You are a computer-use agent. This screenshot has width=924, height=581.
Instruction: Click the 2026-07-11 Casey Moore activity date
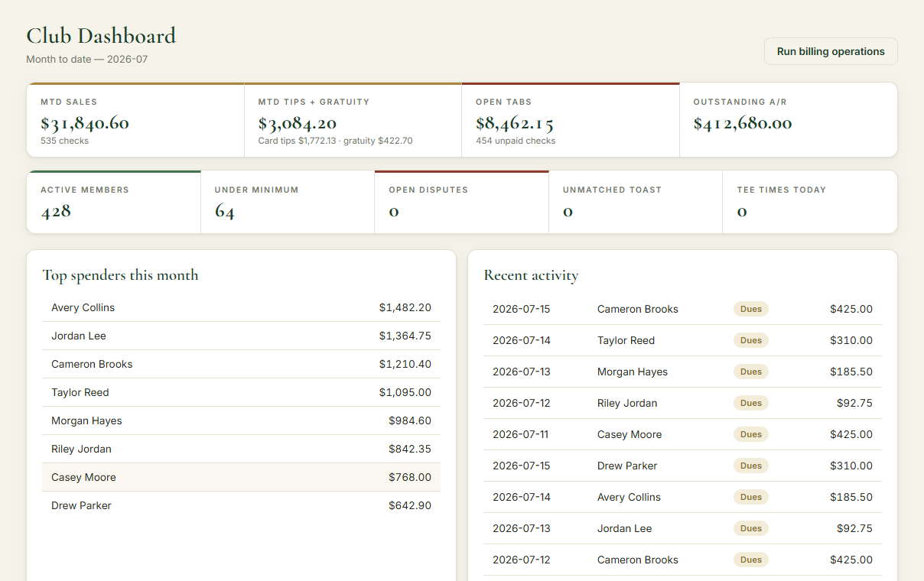(520, 434)
